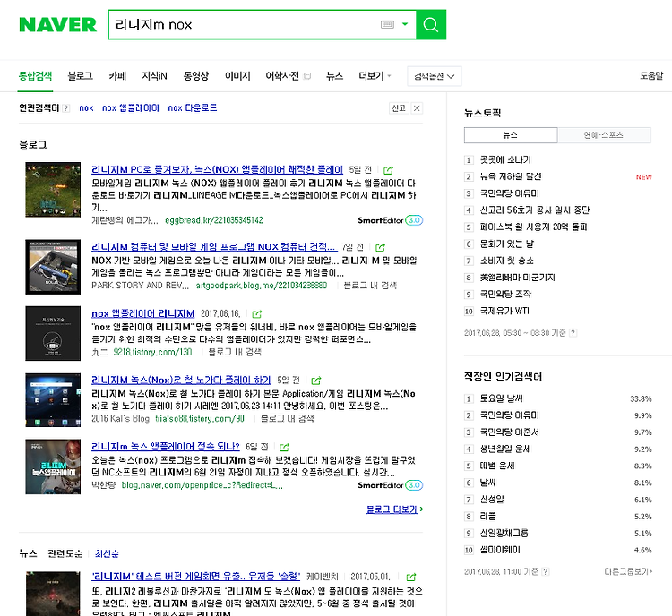Open the 뉴스 search tab

(x=334, y=76)
